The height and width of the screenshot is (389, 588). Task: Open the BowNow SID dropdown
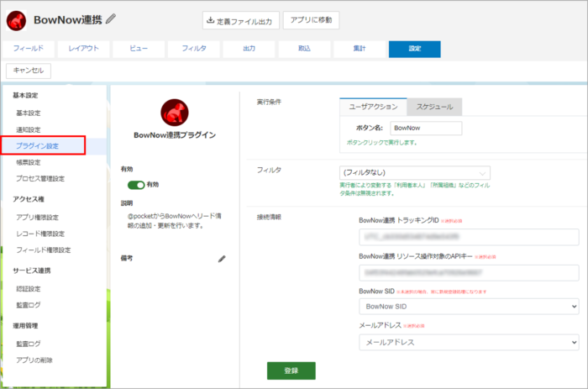pos(469,307)
